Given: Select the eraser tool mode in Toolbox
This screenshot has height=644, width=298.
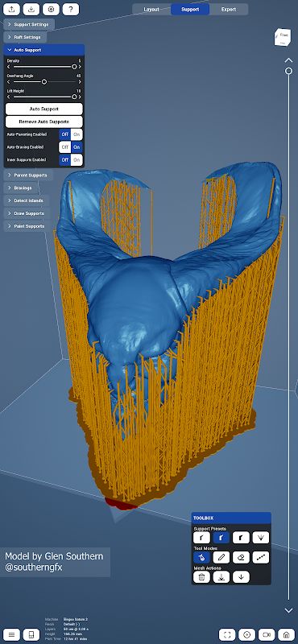Looking at the screenshot, I should click(241, 557).
